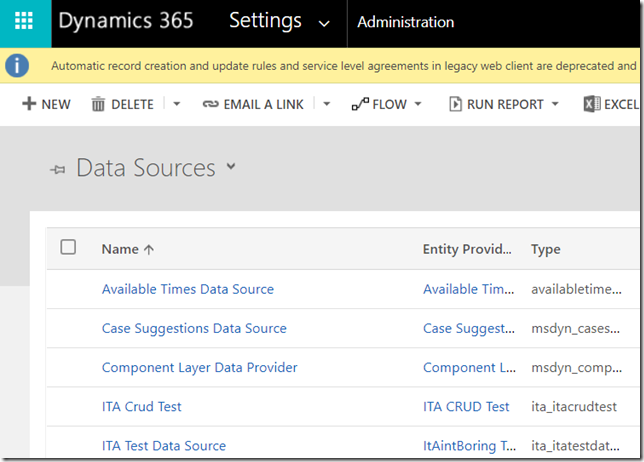Open Case Suggestions Data Source record
The image size is (644, 462).
coord(194,329)
